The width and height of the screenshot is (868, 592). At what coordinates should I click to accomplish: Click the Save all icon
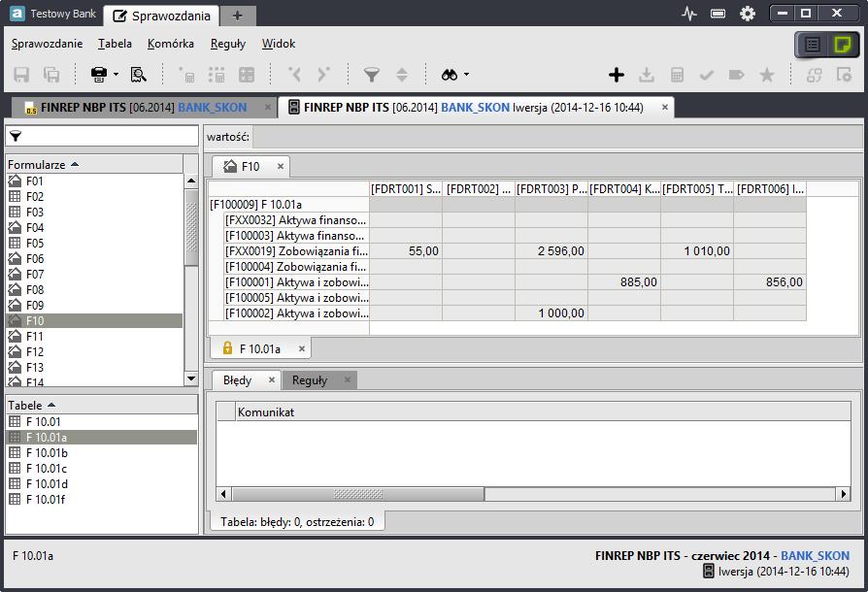[x=51, y=75]
